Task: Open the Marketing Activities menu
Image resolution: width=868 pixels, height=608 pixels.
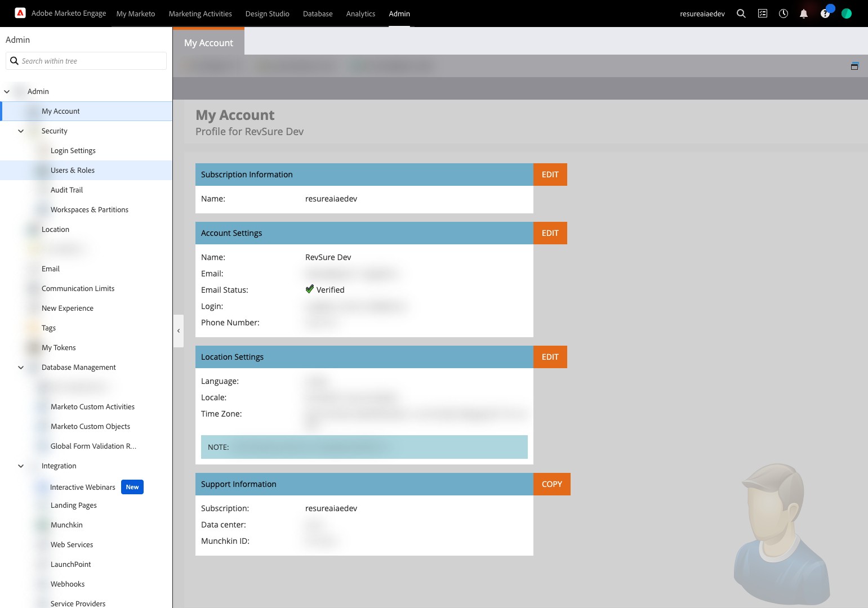Action: click(x=200, y=14)
